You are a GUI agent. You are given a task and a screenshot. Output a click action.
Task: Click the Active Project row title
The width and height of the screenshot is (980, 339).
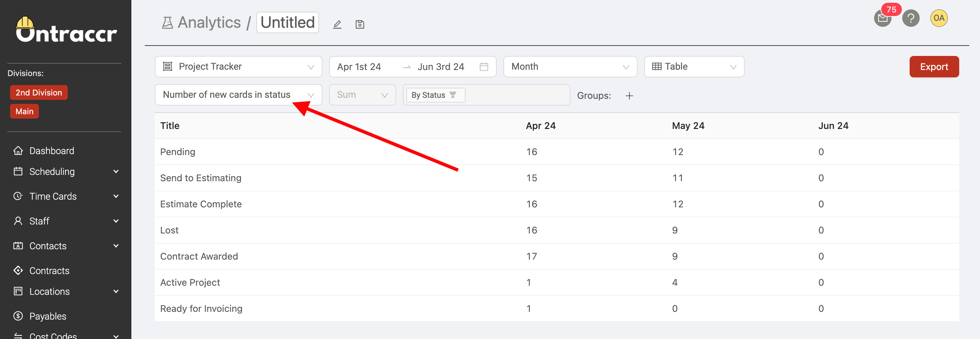(190, 283)
